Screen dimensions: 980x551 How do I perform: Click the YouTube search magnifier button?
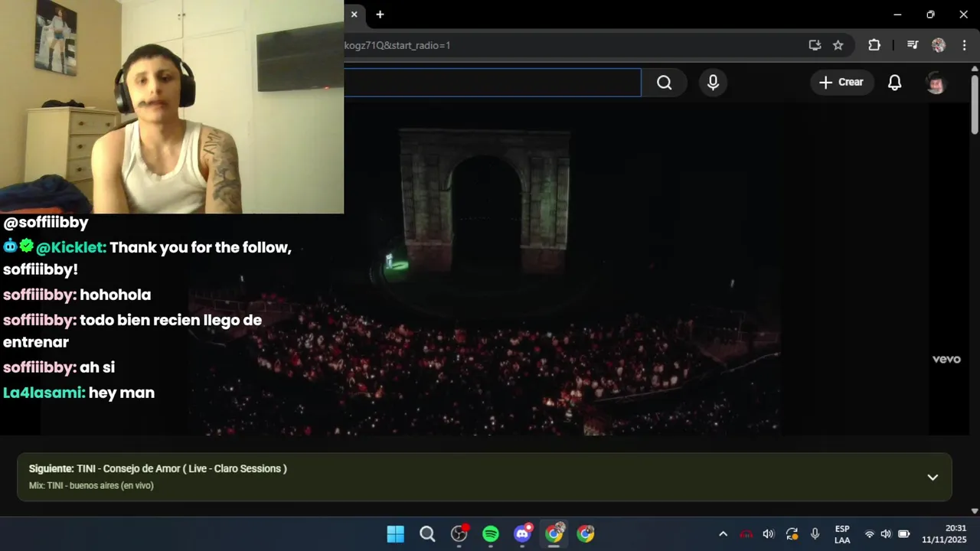664,83
